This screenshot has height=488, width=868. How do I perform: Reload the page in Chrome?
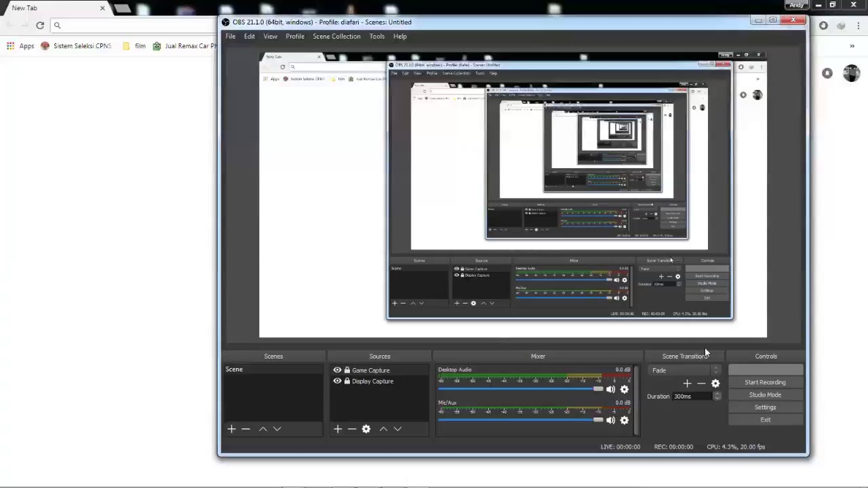click(40, 25)
